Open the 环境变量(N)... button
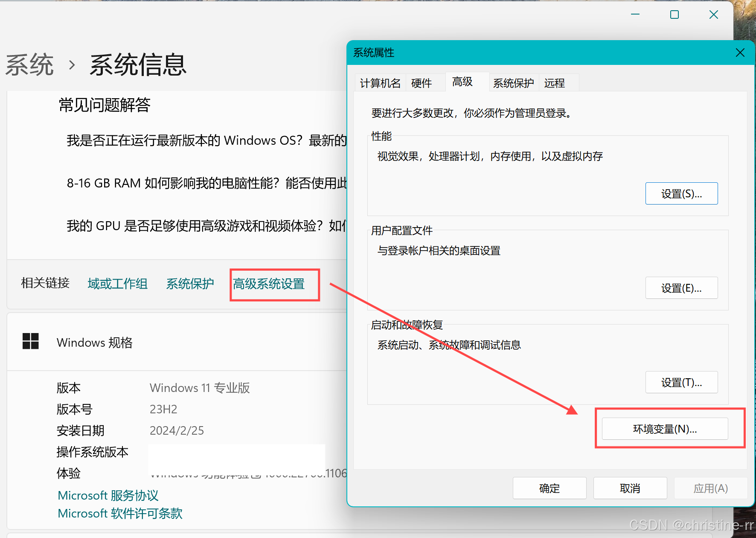 [665, 429]
